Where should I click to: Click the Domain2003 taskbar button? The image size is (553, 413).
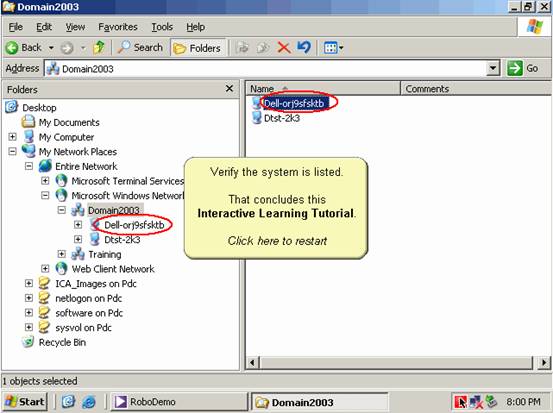tap(319, 402)
